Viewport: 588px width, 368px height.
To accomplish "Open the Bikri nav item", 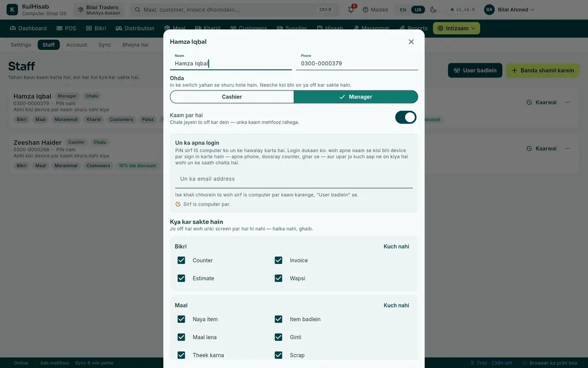I will (x=96, y=28).
